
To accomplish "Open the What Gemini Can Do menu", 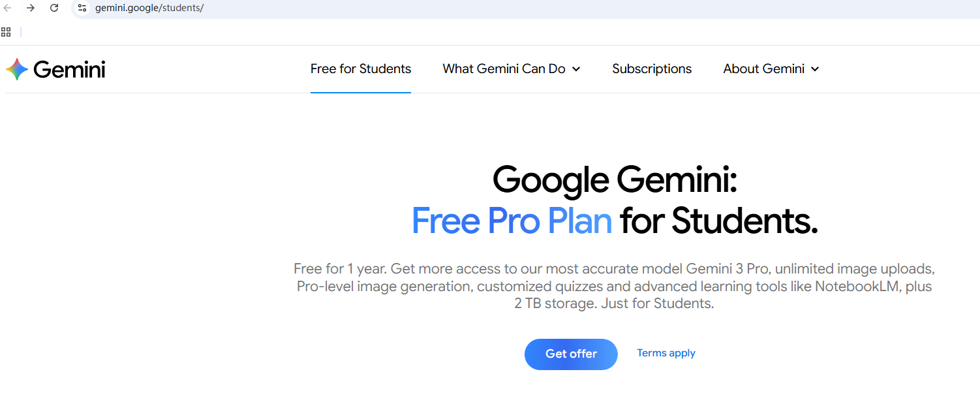I will point(504,69).
